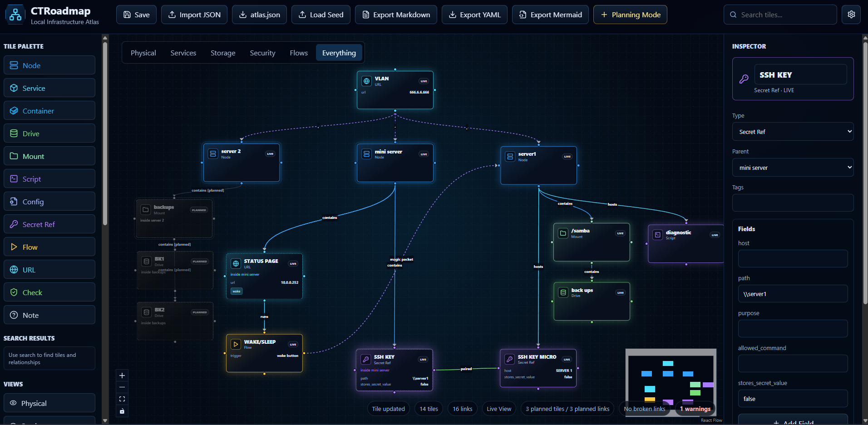The image size is (868, 425).
Task: Click the folder icon on /samba tile
Action: pyautogui.click(x=563, y=233)
